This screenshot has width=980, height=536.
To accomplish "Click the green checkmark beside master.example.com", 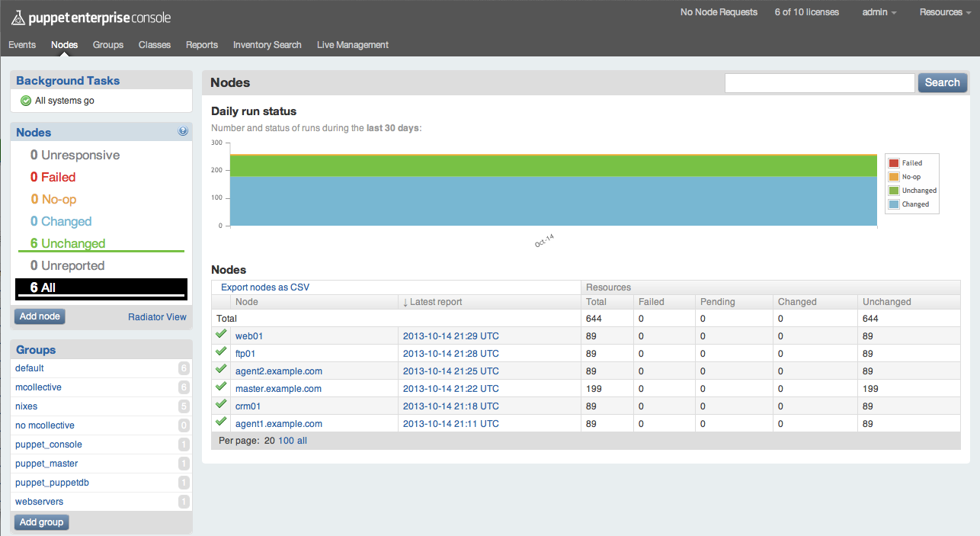I will tap(221, 387).
